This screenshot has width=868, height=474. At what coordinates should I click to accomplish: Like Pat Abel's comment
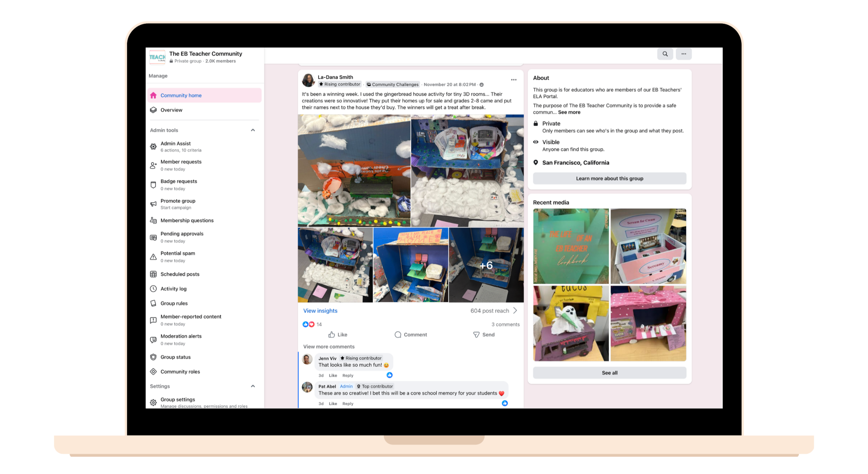pyautogui.click(x=333, y=404)
